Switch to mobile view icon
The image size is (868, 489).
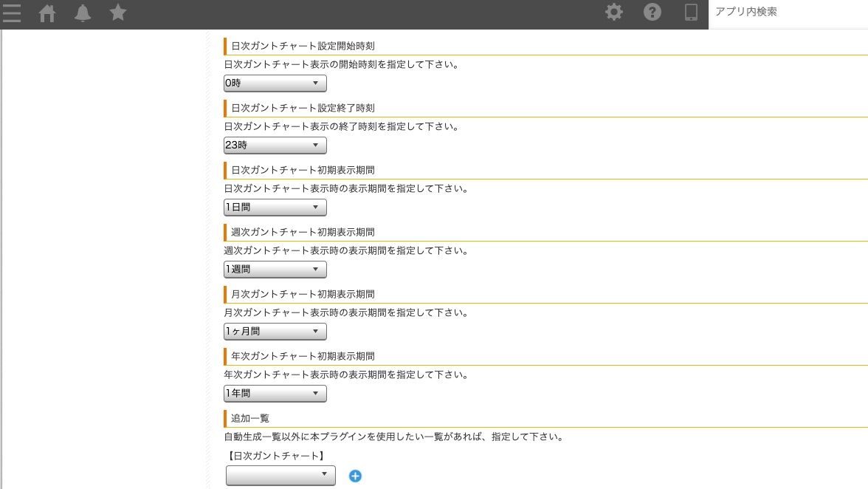[691, 12]
